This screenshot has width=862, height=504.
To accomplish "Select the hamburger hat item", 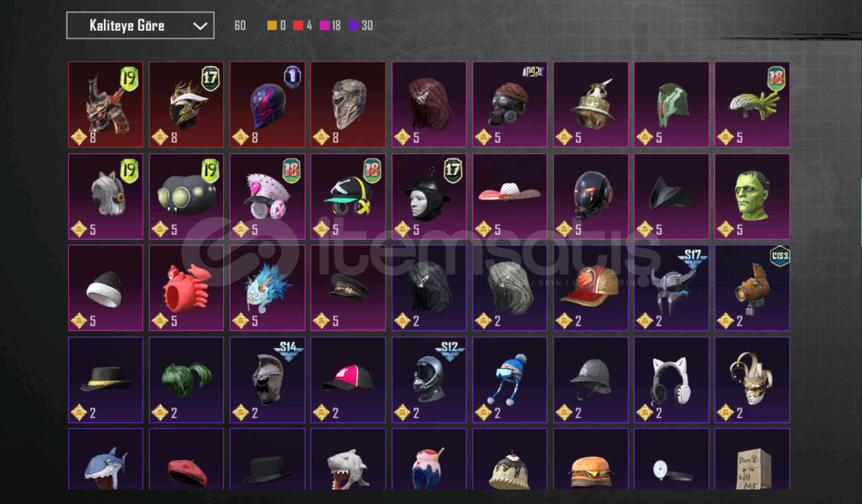I will tap(591, 459).
